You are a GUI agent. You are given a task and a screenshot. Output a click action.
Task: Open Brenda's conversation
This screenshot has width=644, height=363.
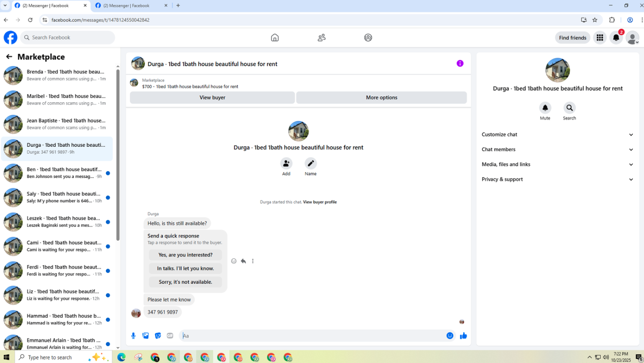pos(57,76)
